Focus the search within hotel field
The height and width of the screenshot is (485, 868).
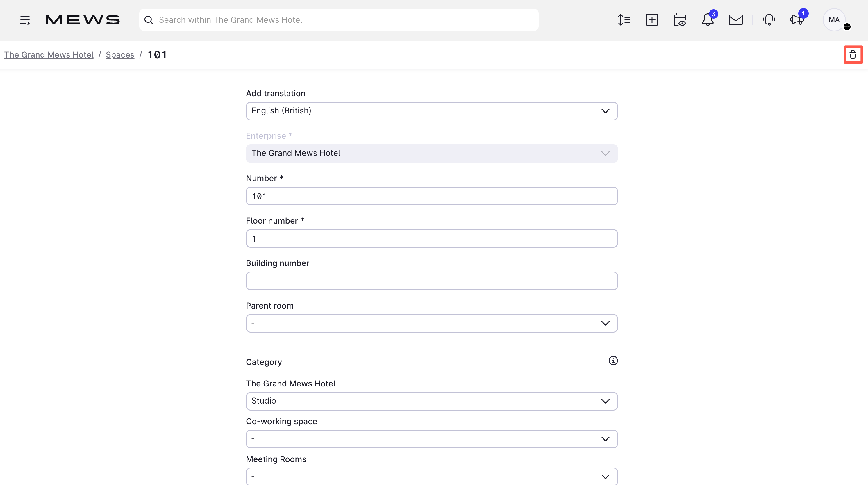pos(339,20)
